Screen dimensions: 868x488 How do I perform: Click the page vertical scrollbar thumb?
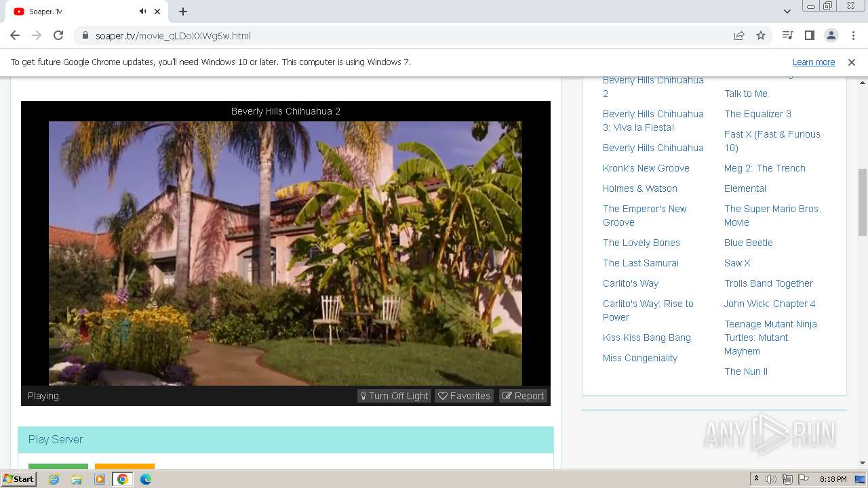click(863, 202)
